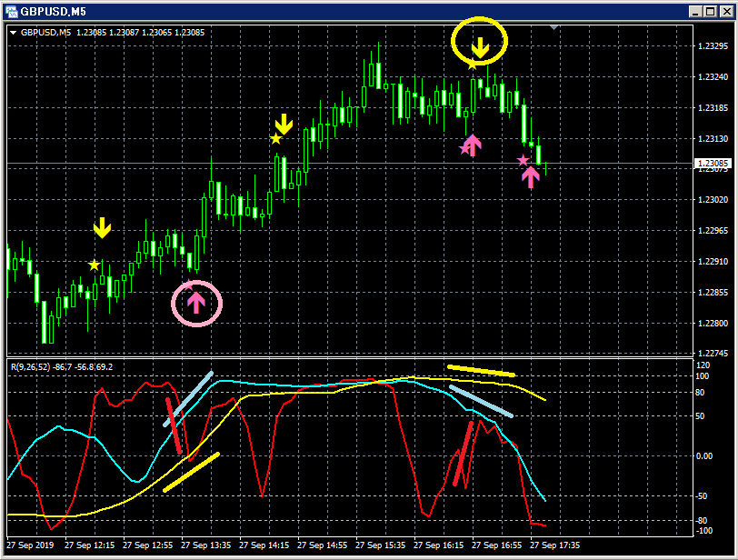Screen dimensions: 738x560
Task: Maximize the GBPUSD.M5 chart window
Action: (x=710, y=12)
